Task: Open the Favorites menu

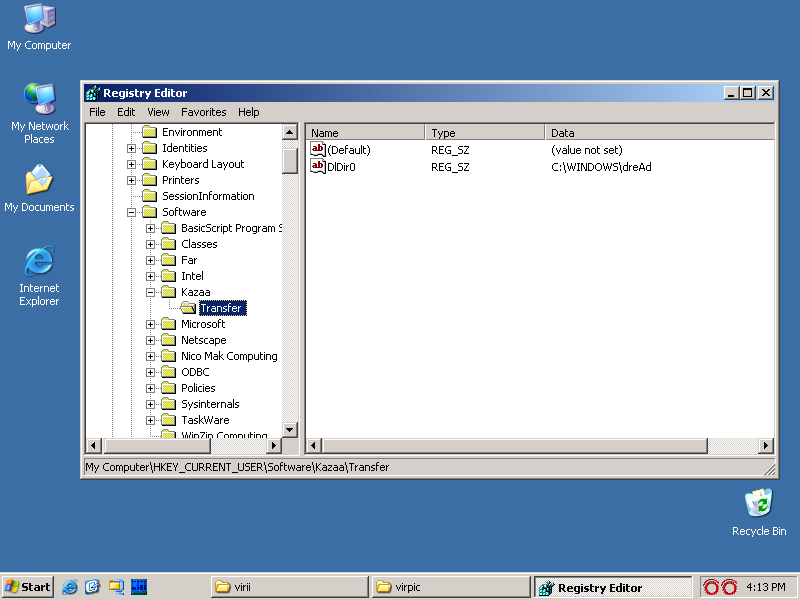Action: [x=204, y=112]
